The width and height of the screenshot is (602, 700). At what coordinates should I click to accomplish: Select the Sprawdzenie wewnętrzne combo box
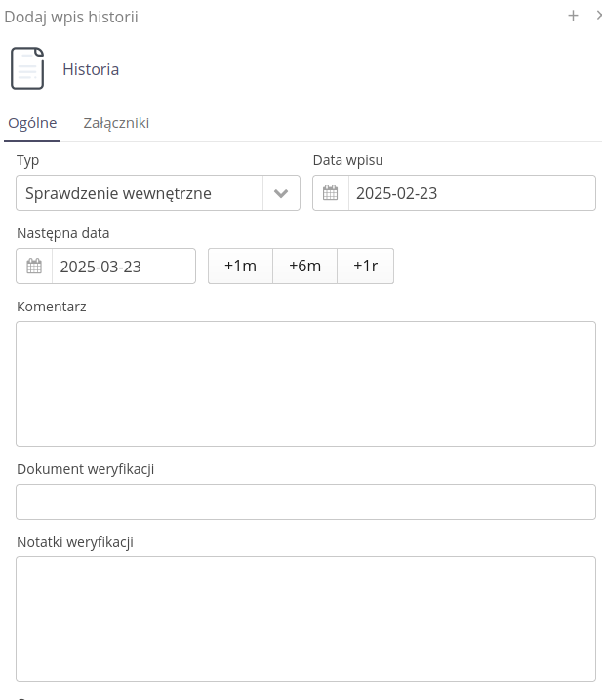pyautogui.click(x=140, y=193)
